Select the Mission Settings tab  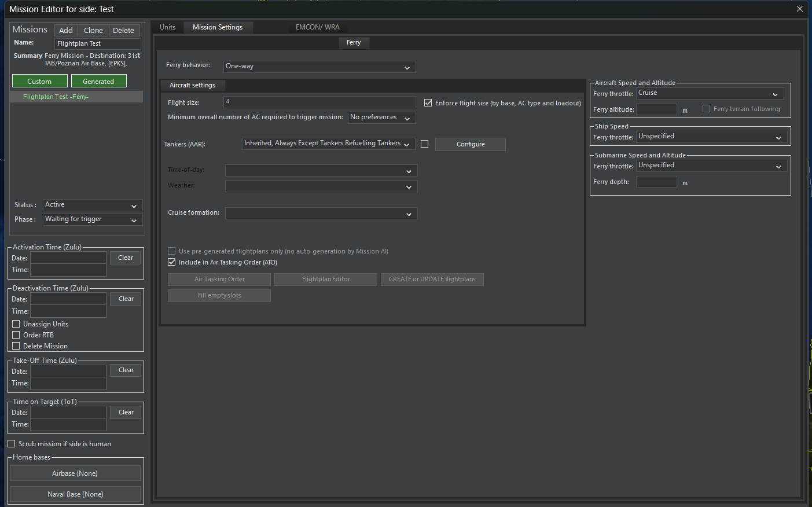[218, 27]
